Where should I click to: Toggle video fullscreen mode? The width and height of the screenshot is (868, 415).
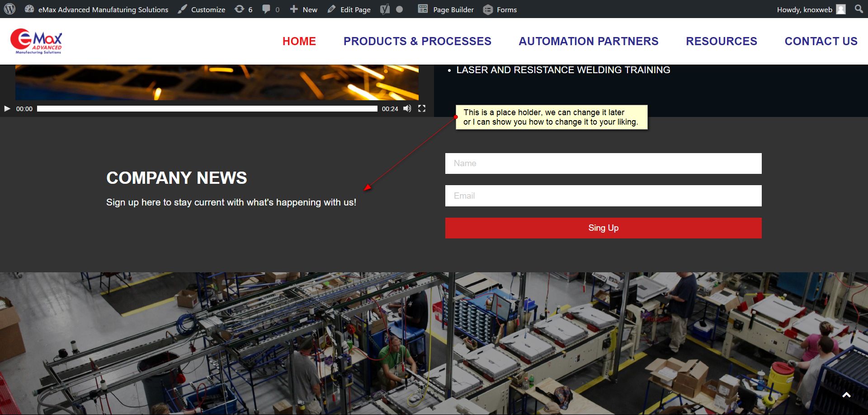(x=422, y=108)
